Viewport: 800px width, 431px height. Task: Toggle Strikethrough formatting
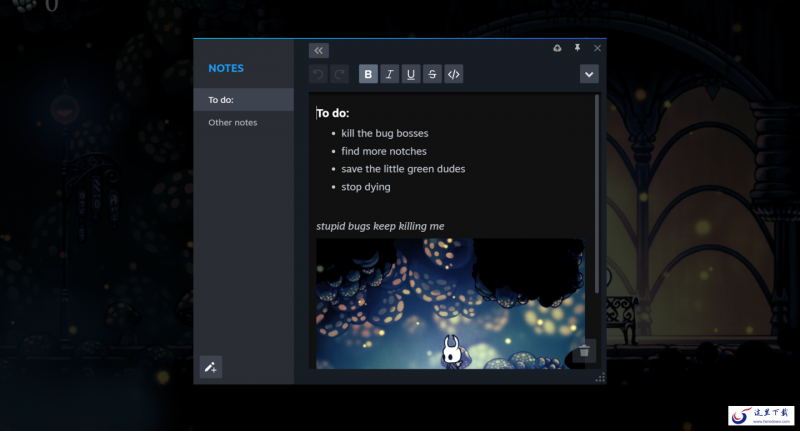point(432,74)
